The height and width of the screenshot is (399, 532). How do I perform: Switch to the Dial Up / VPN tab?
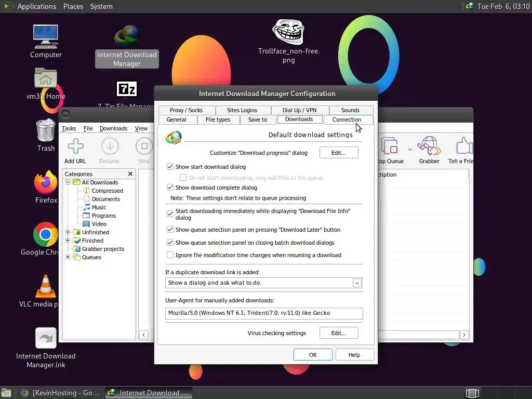[x=300, y=110]
